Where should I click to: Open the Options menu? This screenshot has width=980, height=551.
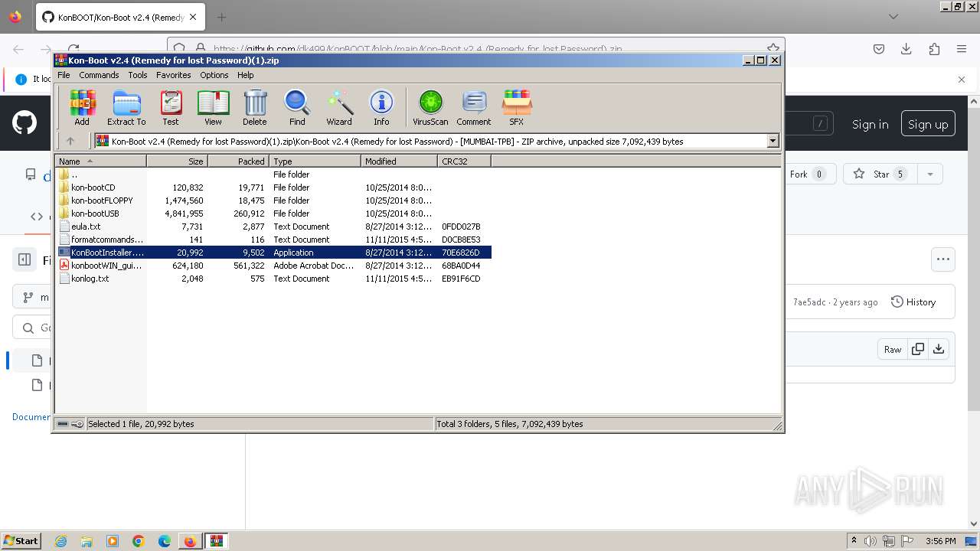coord(214,75)
